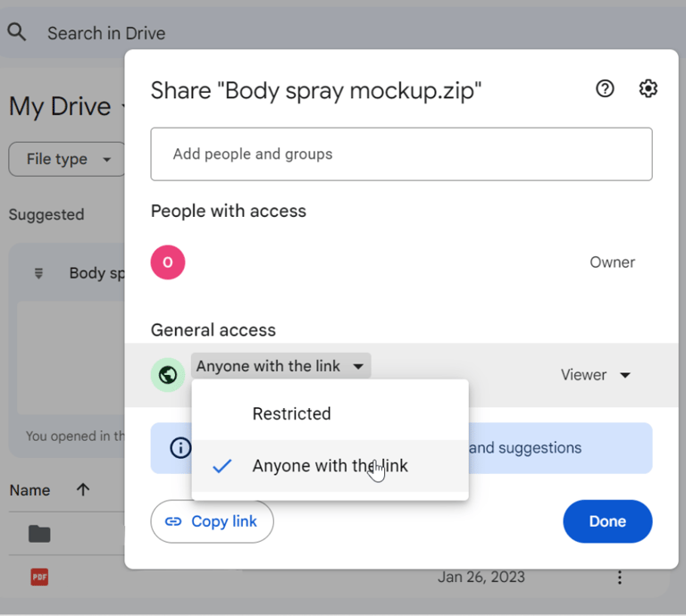Click the folder icon in the file list

39,534
